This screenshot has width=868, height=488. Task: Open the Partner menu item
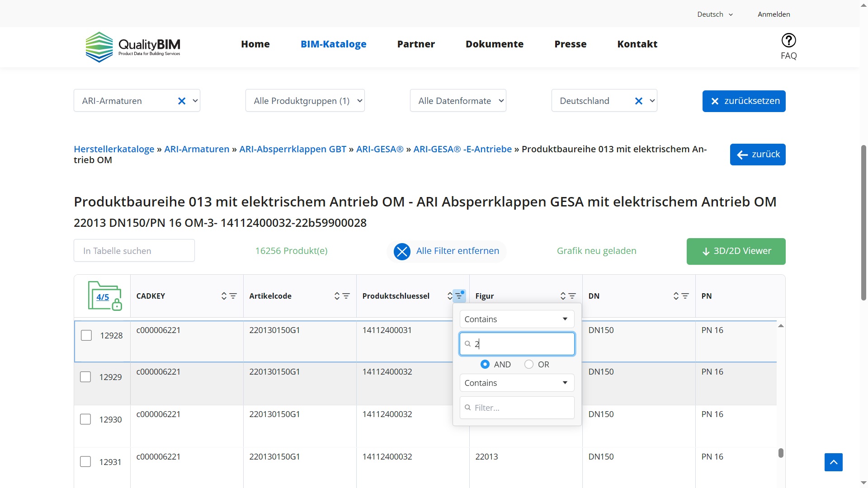point(416,44)
